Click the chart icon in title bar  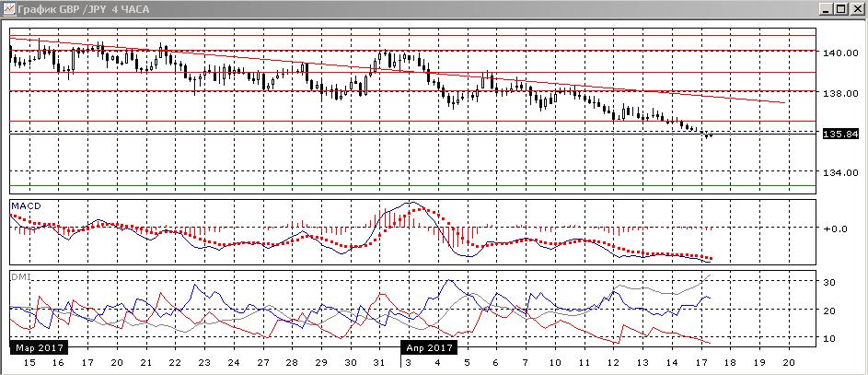pyautogui.click(x=9, y=9)
